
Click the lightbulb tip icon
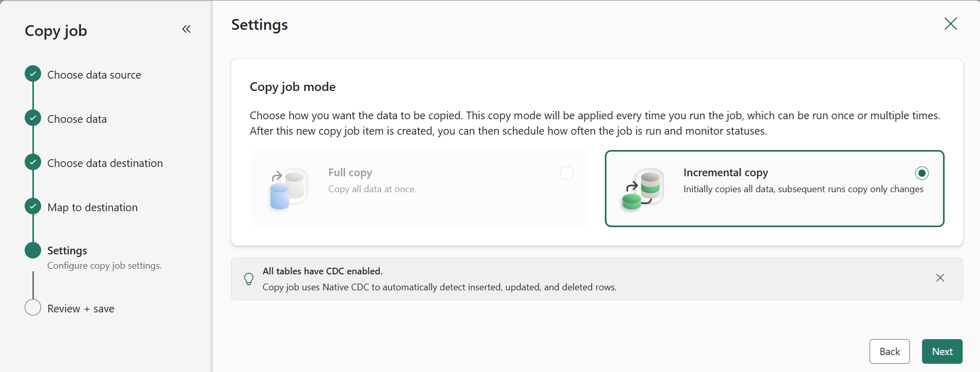coord(249,279)
